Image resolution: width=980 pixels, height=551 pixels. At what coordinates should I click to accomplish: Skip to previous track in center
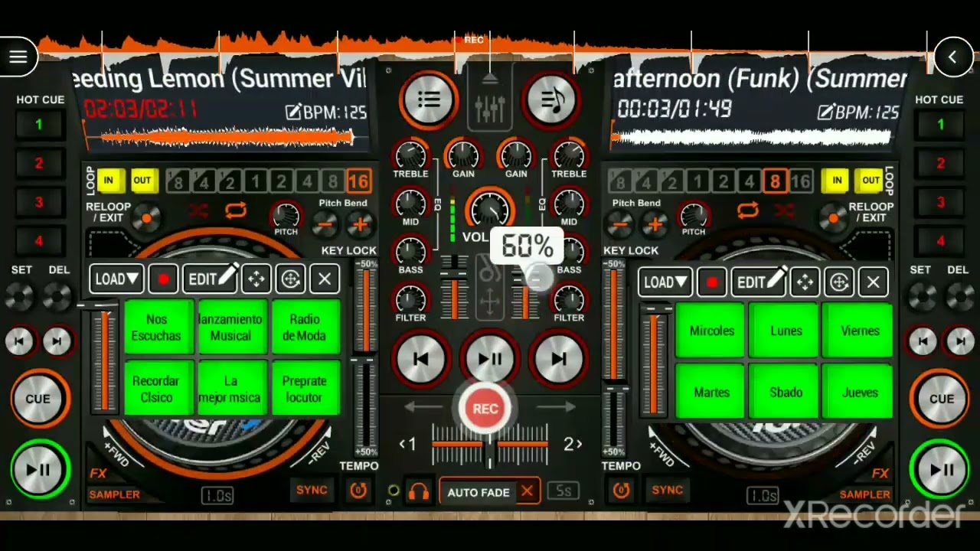[x=420, y=359]
